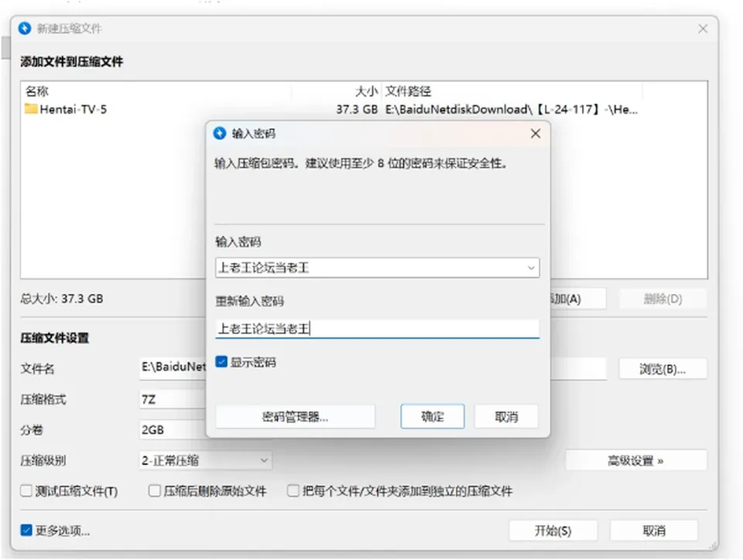Open the 压缩级别 dropdown showing 2-正常压缩
743x560 pixels.
[x=206, y=460]
